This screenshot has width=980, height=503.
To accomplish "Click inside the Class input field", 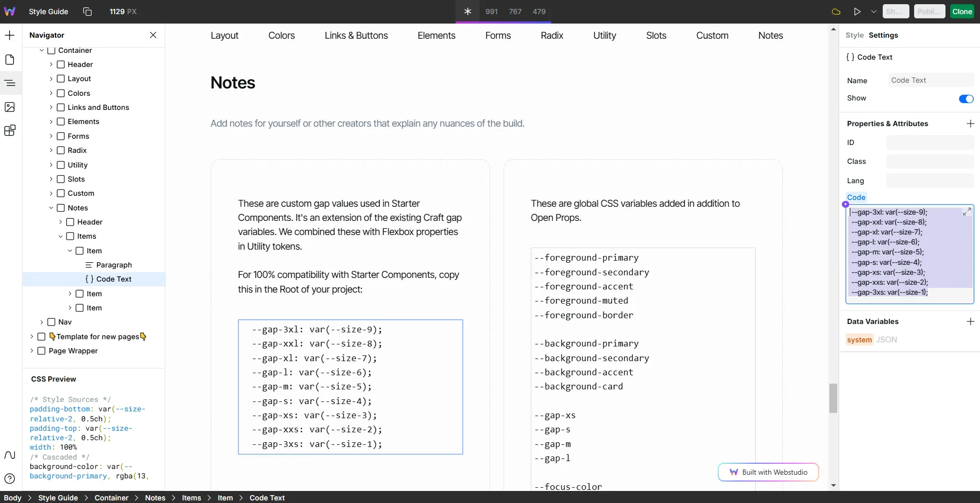I will [930, 162].
